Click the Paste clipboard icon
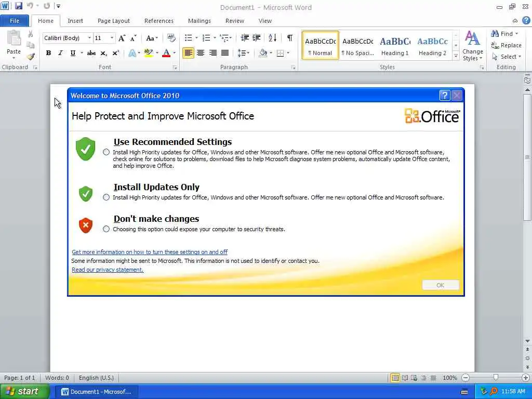This screenshot has width=532, height=399. click(x=14, y=38)
